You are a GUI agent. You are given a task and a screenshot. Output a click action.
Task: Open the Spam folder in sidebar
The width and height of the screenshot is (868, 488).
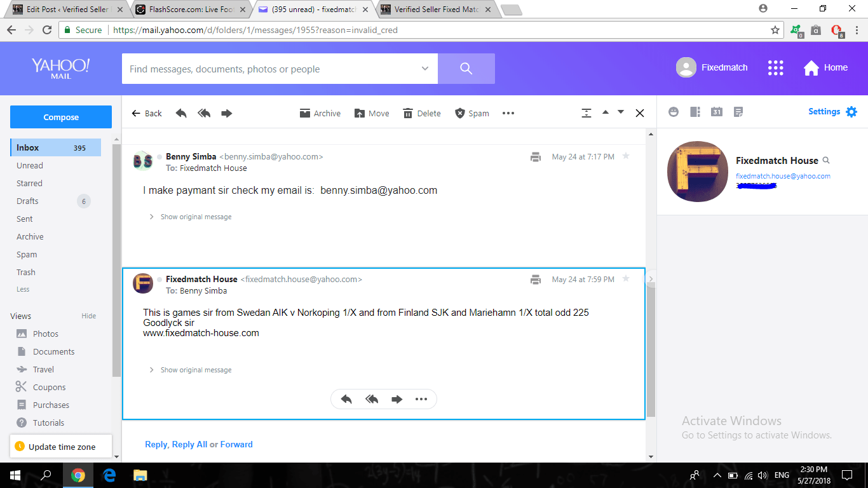click(27, 254)
